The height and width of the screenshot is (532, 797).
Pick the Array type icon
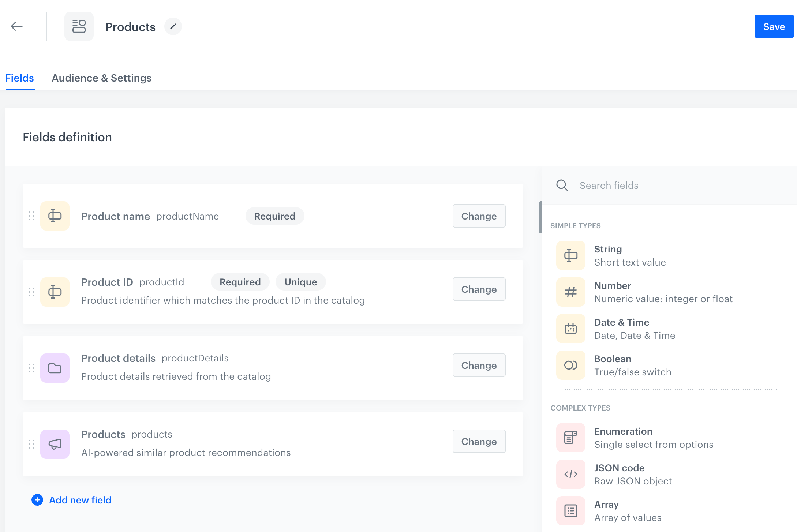(570, 510)
